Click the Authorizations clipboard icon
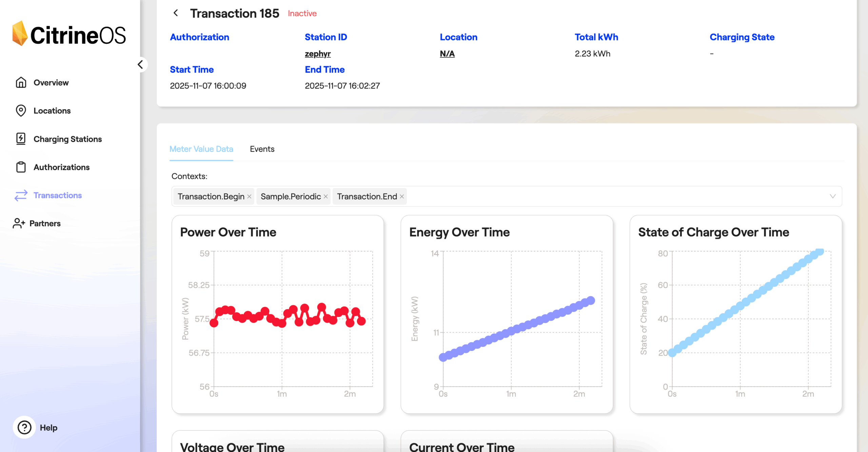 (x=21, y=167)
